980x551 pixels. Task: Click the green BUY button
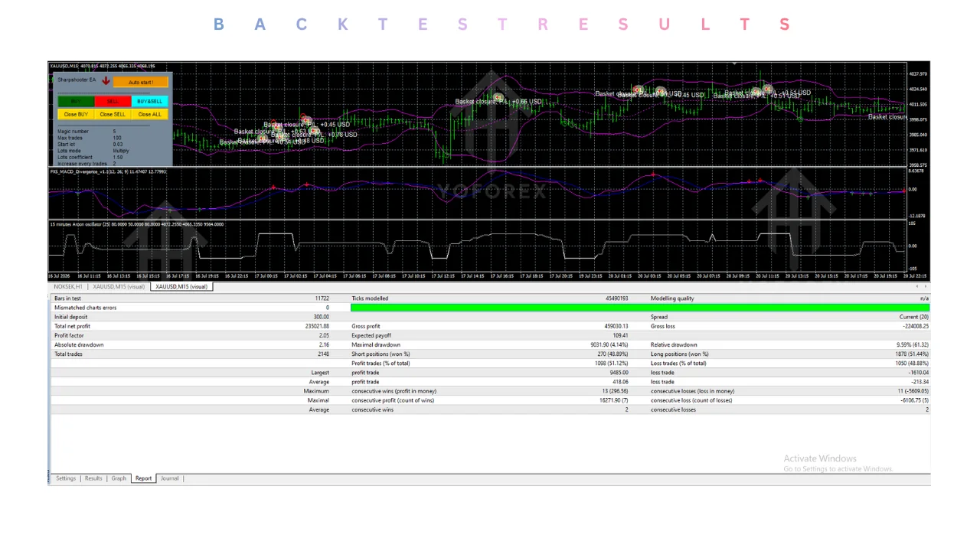click(x=76, y=101)
